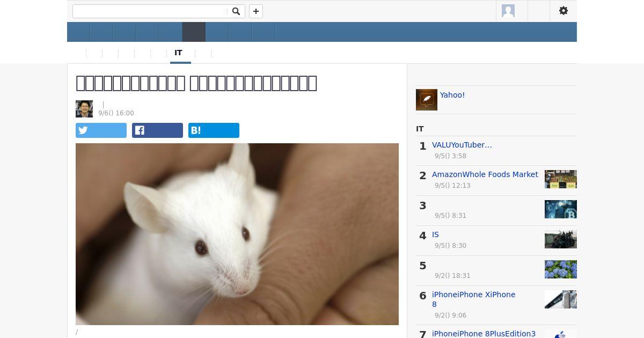Click the iPhone thumbnail at rank 6
644x338 pixels.
(x=561, y=299)
